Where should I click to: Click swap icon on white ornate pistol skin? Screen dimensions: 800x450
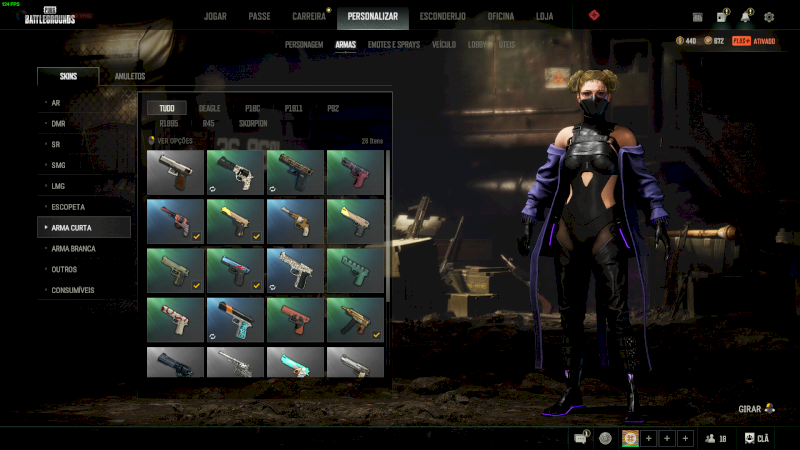(x=272, y=287)
